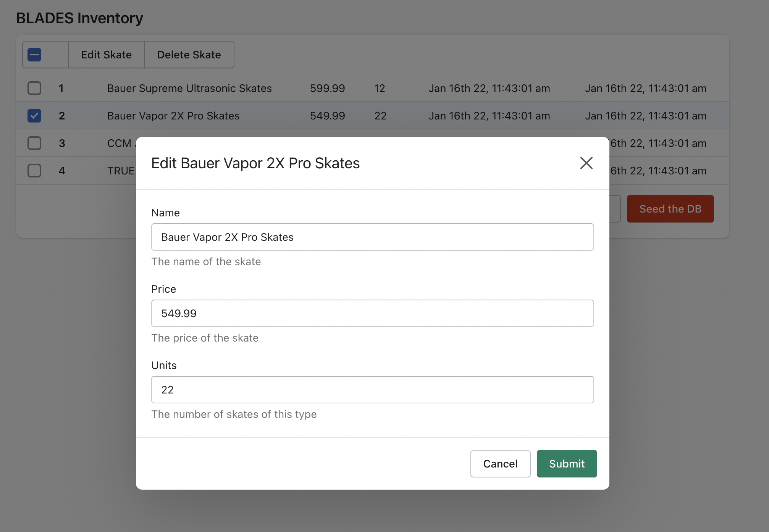
Task: Focus the Price field showing 549.99
Action: pyautogui.click(x=372, y=313)
